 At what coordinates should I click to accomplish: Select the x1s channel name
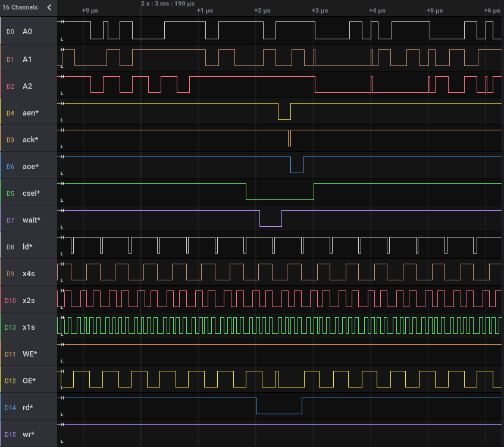(x=29, y=327)
